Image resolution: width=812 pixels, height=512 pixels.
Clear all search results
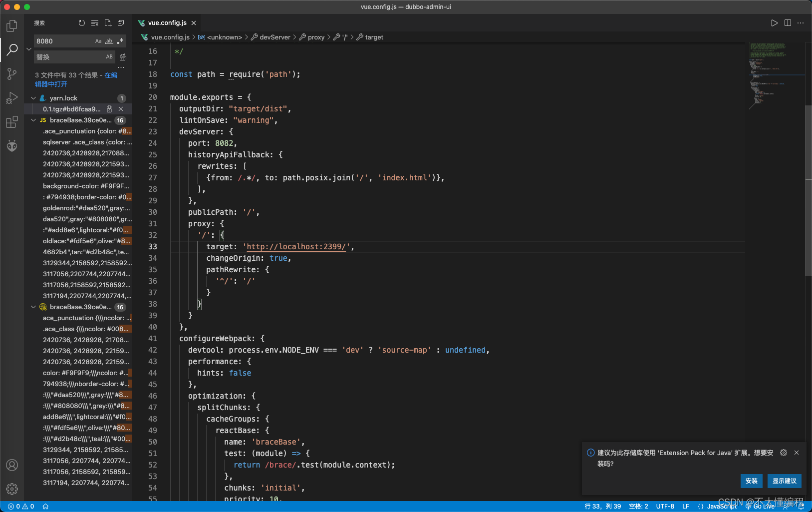point(95,23)
